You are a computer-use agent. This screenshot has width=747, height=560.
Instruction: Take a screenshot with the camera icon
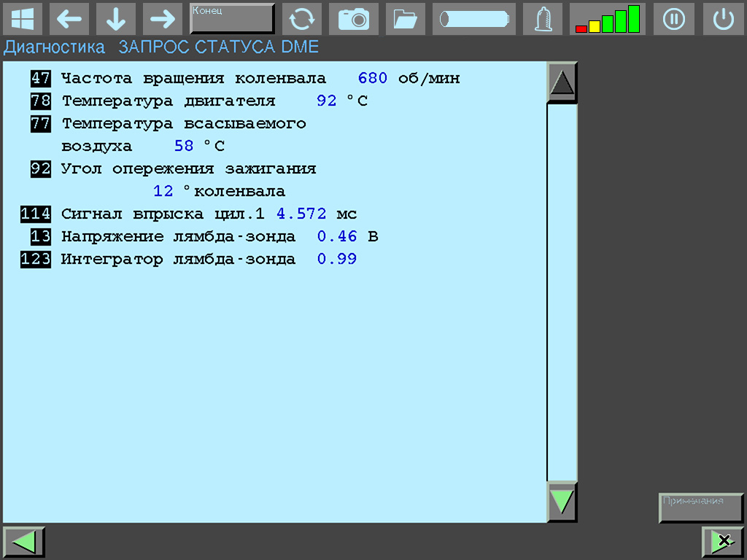pos(354,19)
